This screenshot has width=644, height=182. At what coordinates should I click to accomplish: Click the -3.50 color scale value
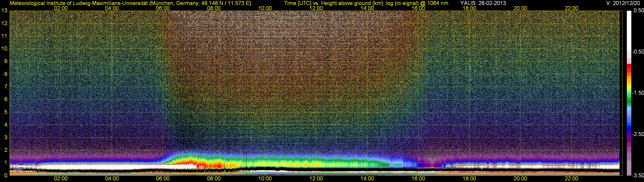coord(638,176)
